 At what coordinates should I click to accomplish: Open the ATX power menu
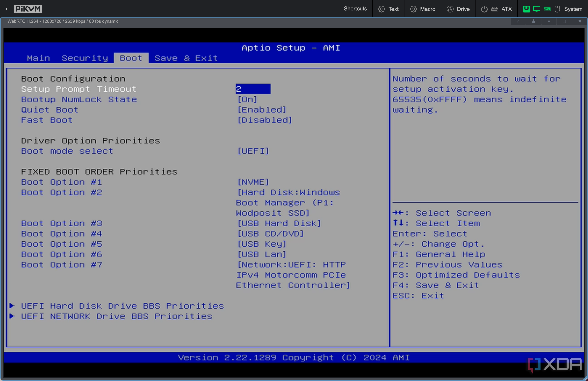click(x=496, y=9)
